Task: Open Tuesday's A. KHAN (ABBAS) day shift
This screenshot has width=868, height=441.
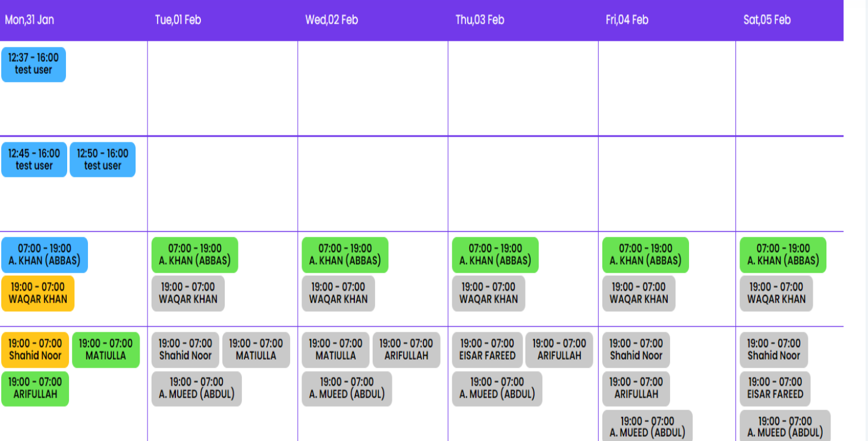Action: 195,255
